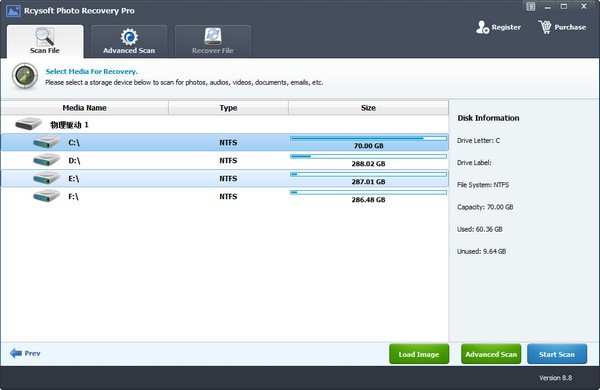The height and width of the screenshot is (390, 600).
Task: Open the Scan File tab
Action: click(x=45, y=41)
